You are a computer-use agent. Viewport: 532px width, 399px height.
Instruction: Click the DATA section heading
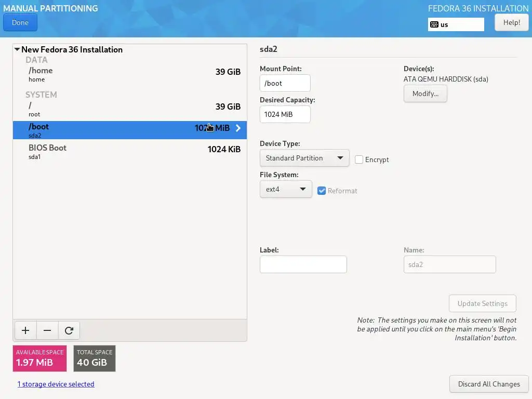pyautogui.click(x=36, y=60)
